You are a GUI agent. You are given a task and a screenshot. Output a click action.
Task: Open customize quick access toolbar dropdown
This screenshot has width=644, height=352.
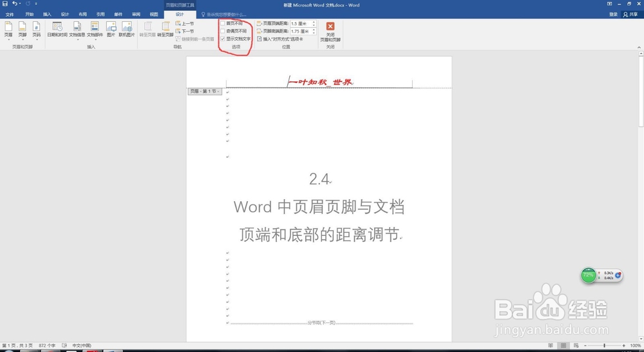click(35, 4)
